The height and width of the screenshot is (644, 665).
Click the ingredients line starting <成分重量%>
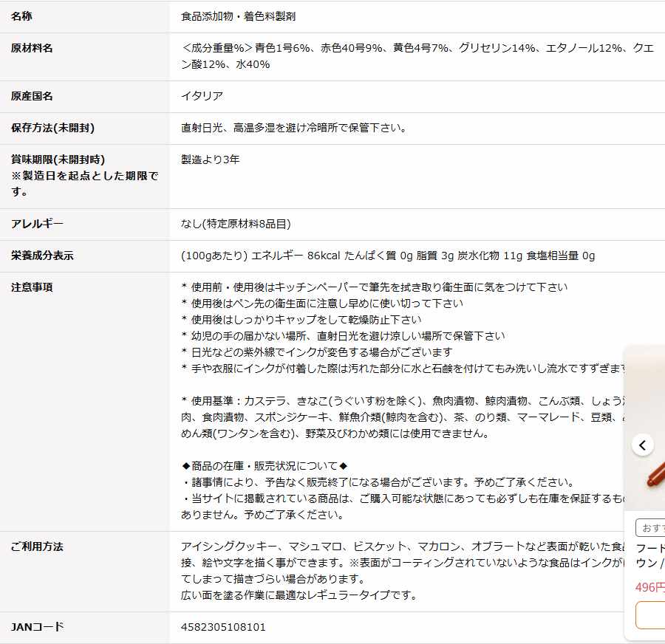(417, 56)
